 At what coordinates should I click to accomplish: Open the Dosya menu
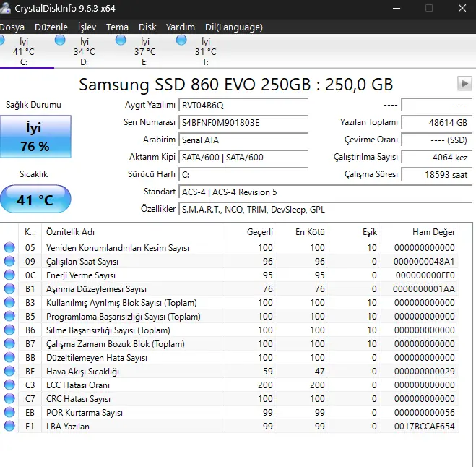coord(12,27)
